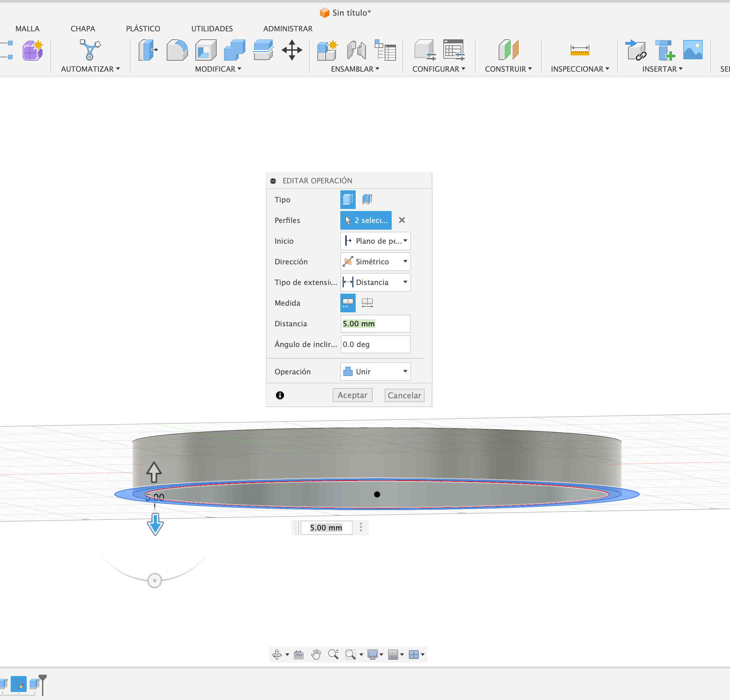The image size is (730, 700).
Task: Click the Fit zoom window icon
Action: coord(350,654)
